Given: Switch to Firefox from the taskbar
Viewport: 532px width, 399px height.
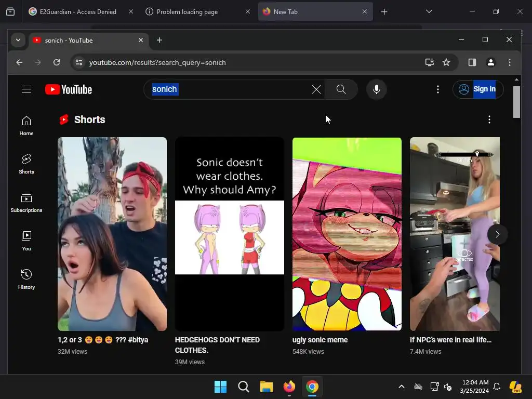Looking at the screenshot, I should (289, 387).
